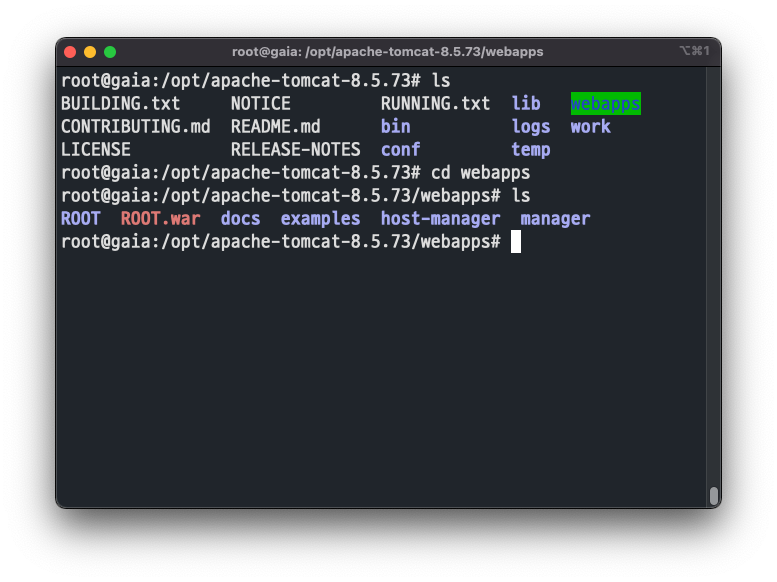Viewport: 777px width, 582px height.
Task: Click BUILDING.txt in the listing
Action: pos(120,104)
